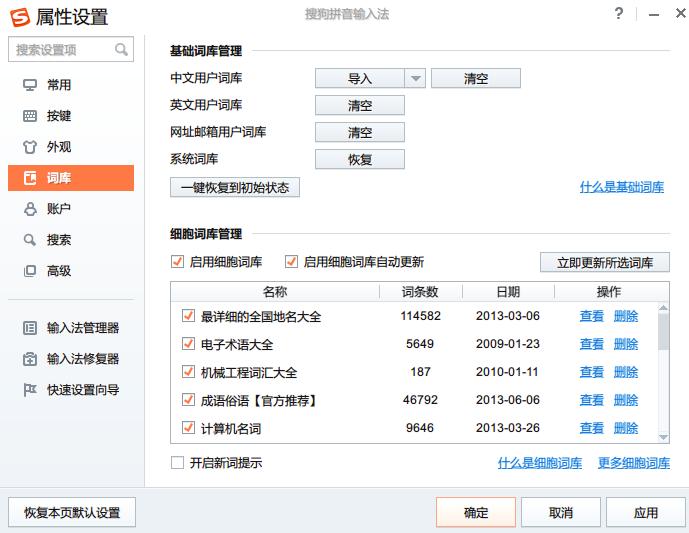Toggle 启用细胞词库 checkbox
The height and width of the screenshot is (533, 689).
[x=178, y=262]
